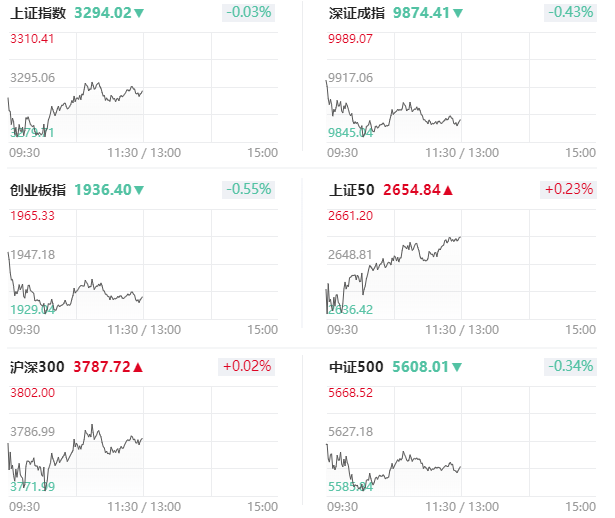The width and height of the screenshot is (615, 518).
Task: Click the 2654.84 price value
Action: pyautogui.click(x=412, y=190)
